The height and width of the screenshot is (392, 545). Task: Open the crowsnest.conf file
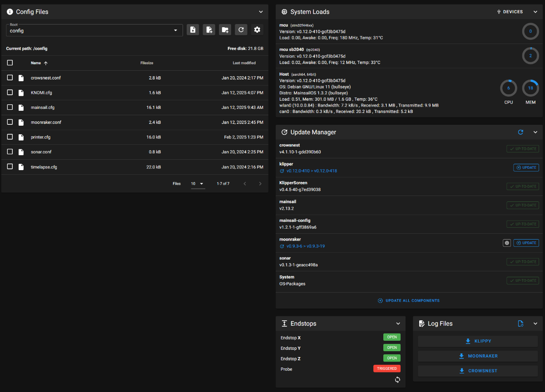(45, 78)
